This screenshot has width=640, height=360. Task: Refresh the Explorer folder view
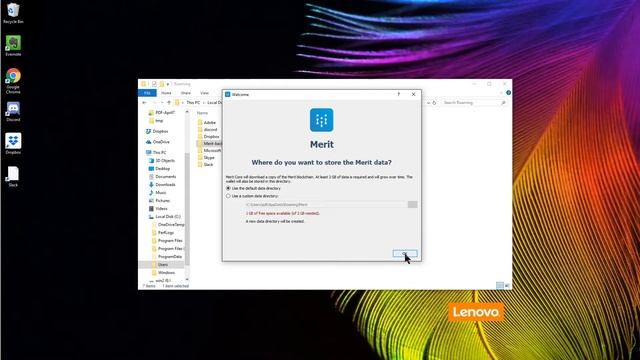tap(434, 103)
